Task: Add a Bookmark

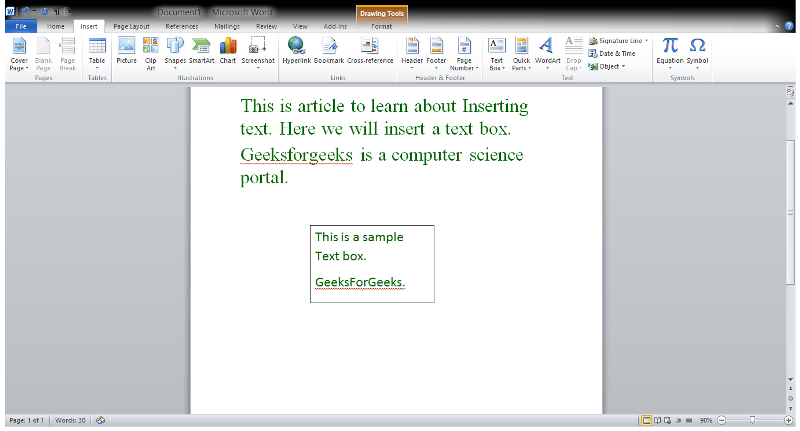Action: click(x=329, y=51)
